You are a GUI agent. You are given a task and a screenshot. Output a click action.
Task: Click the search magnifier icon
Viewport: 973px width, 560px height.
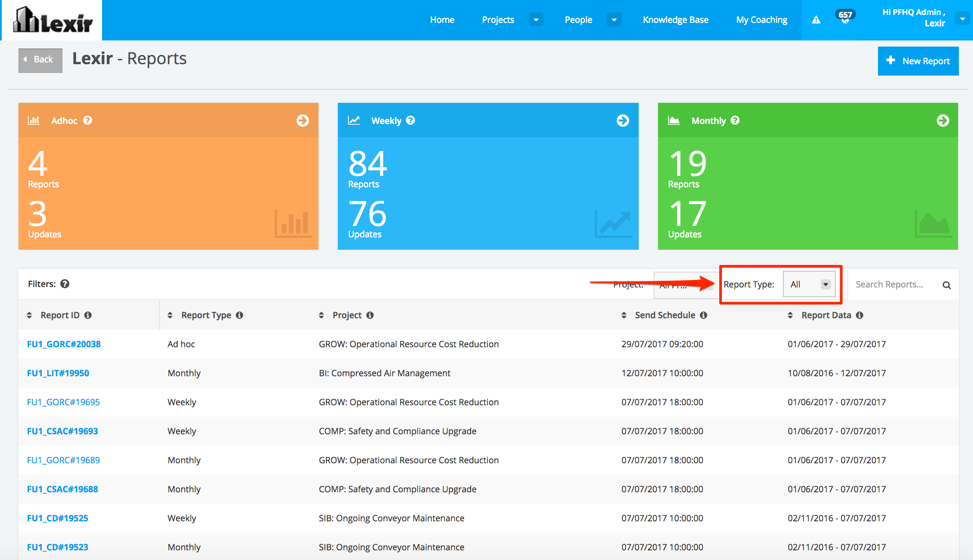coord(947,285)
